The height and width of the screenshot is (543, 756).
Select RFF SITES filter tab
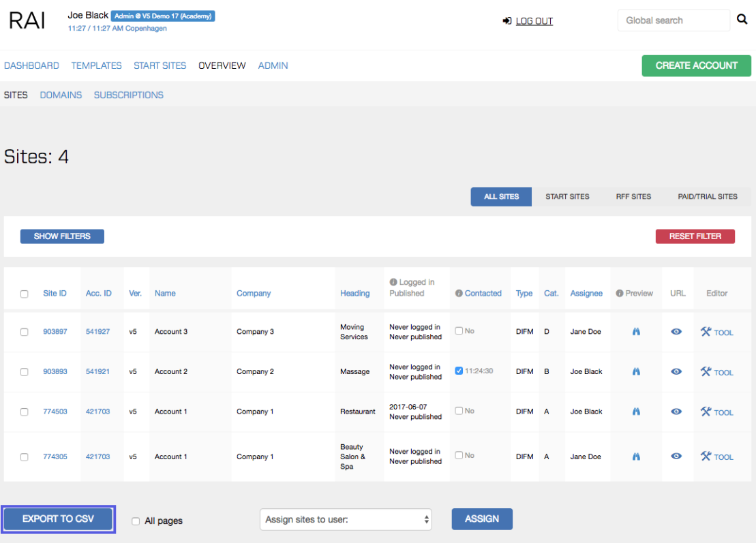tap(633, 197)
